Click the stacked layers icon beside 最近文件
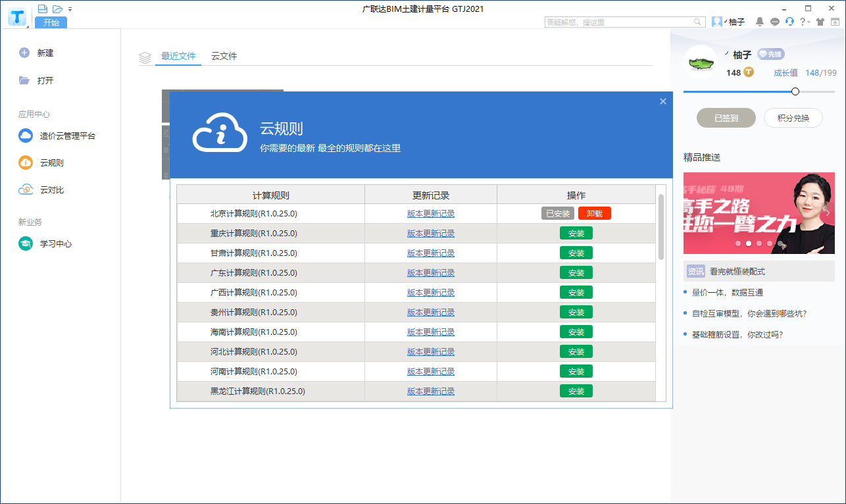Image resolution: width=846 pixels, height=504 pixels. [x=145, y=57]
